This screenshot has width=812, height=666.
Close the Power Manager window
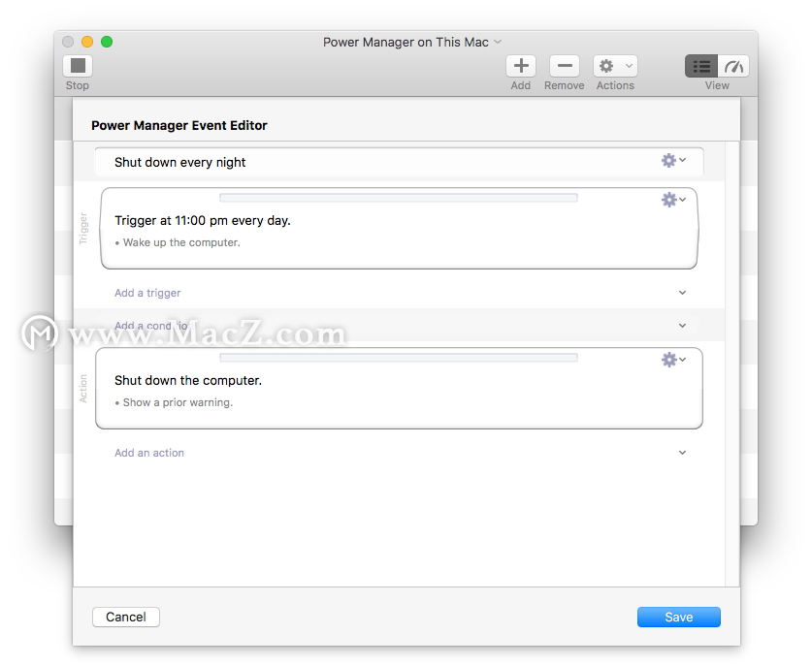68,42
